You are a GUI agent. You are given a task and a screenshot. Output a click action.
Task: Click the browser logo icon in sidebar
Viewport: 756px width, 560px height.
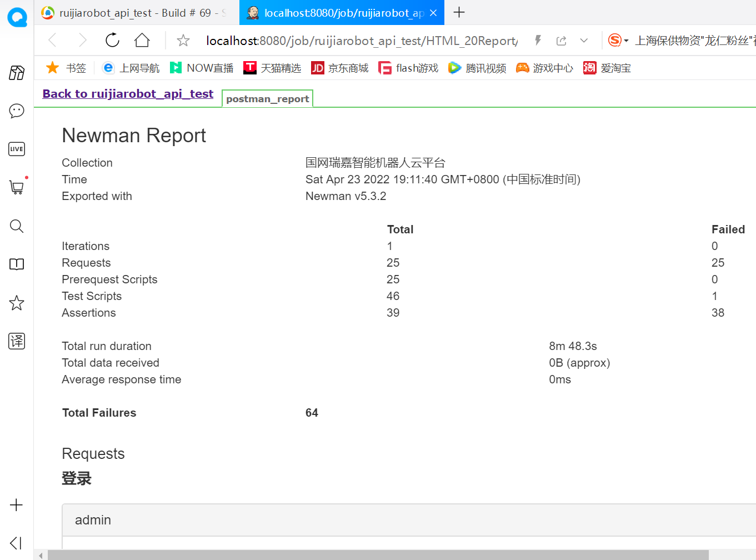tap(17, 17)
